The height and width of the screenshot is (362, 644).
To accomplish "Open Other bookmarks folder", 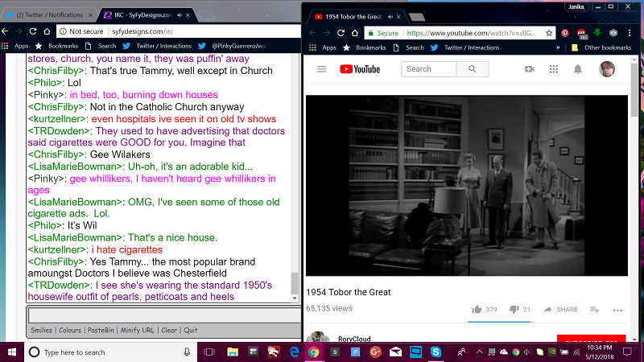I will 601,47.
